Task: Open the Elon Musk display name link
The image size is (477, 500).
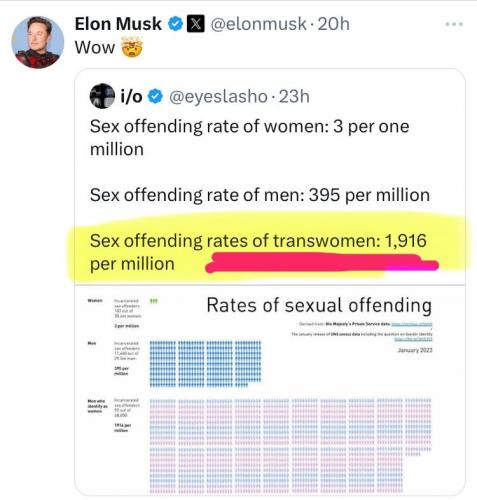Action: 118,24
